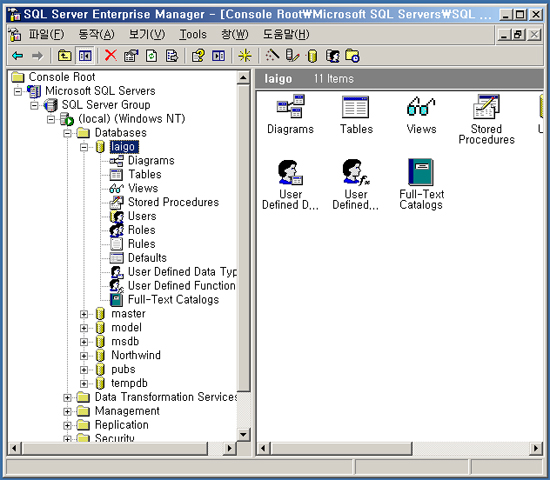550x480 pixels.
Task: Open the Tools menu
Action: tap(193, 34)
